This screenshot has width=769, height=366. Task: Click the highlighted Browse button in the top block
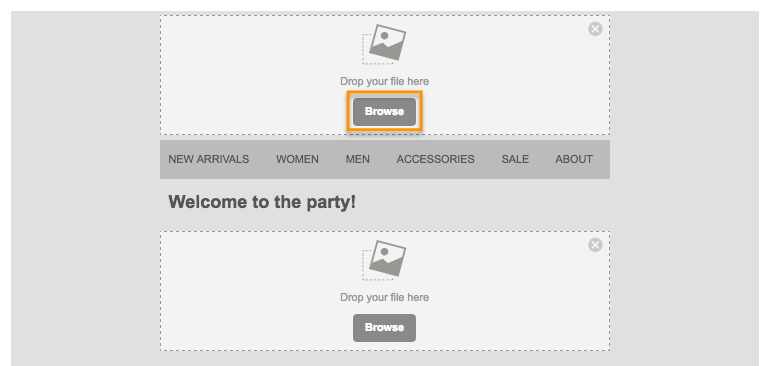click(x=384, y=111)
